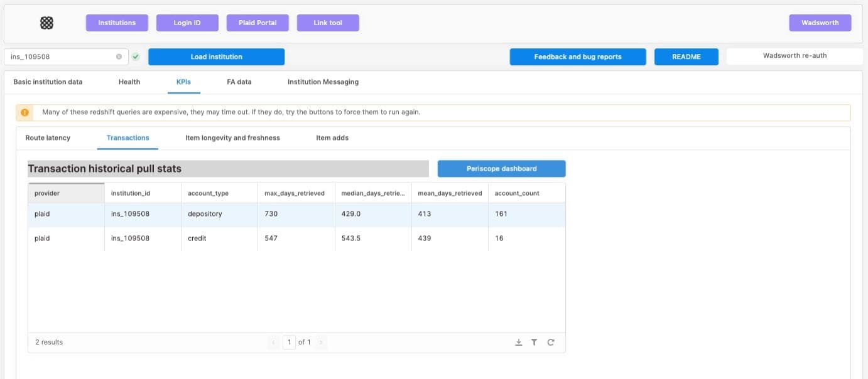
Task: Clear the institution ID input field
Action: (x=119, y=56)
